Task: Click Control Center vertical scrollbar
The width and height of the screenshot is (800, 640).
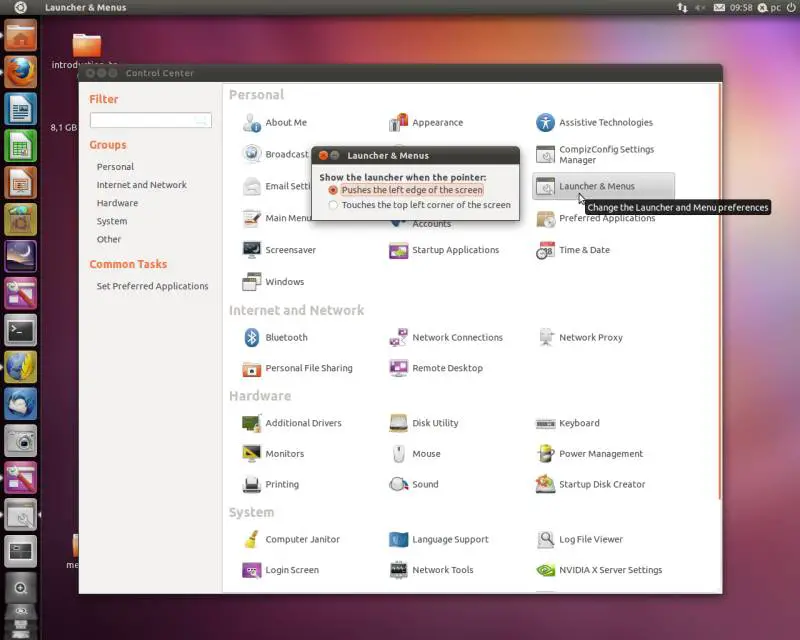Action: [x=719, y=291]
